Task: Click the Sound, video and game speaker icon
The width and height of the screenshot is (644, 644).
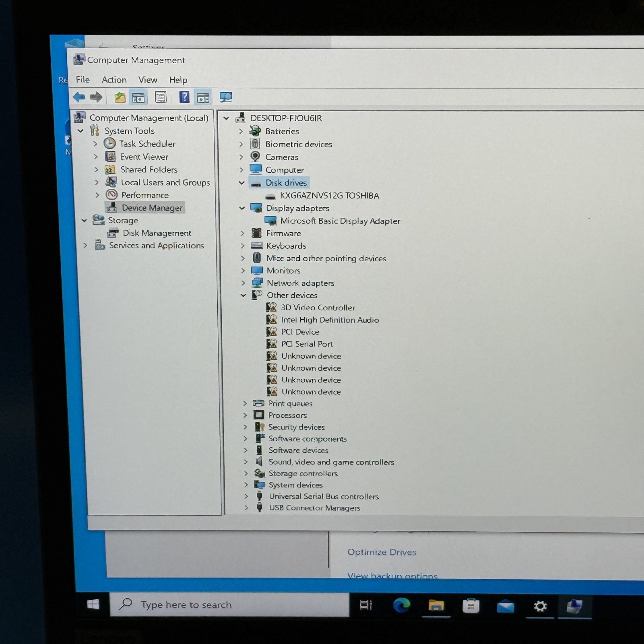Action: point(259,461)
